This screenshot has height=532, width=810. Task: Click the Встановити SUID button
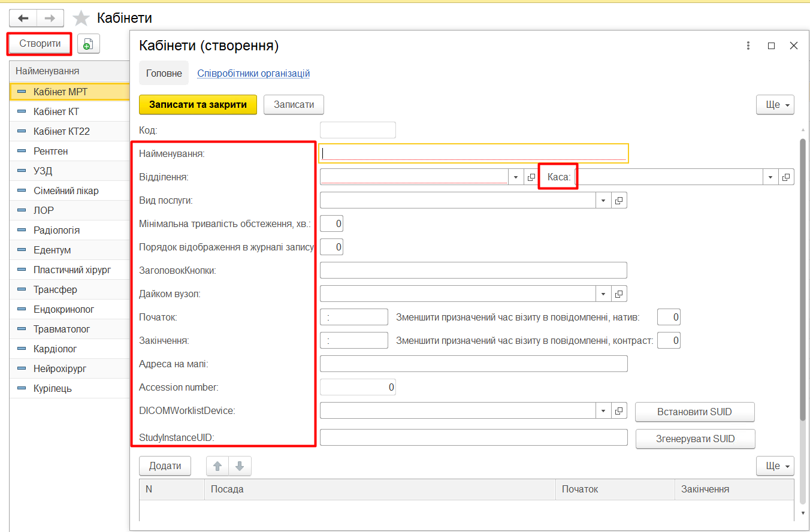coord(694,412)
